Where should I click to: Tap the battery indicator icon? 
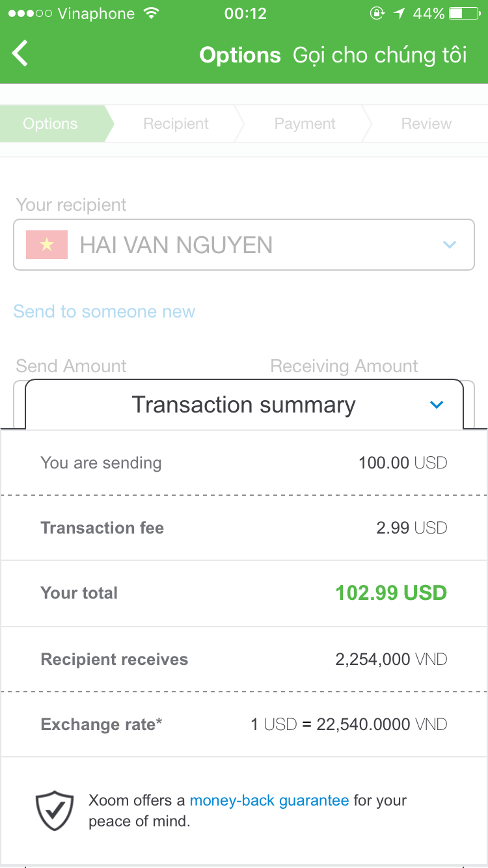[464, 14]
